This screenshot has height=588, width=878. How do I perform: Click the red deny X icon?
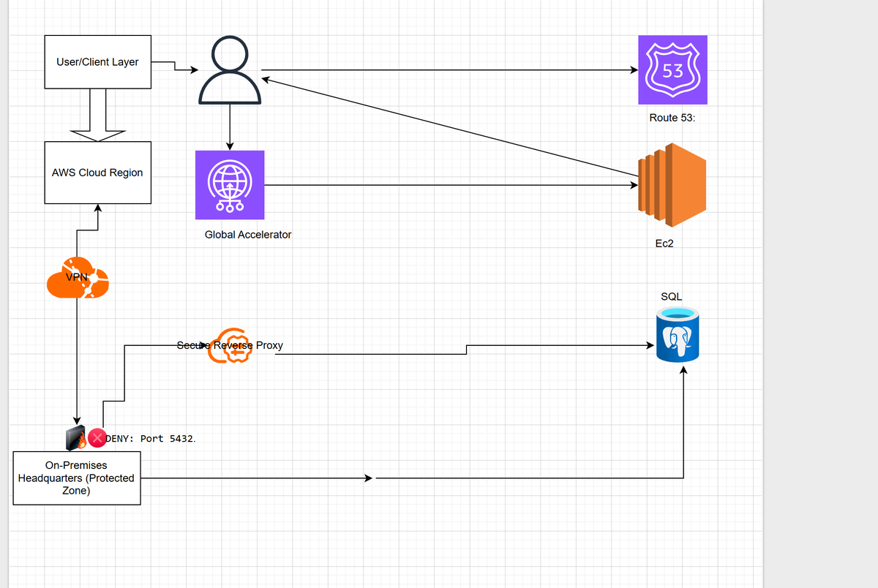pyautogui.click(x=97, y=438)
